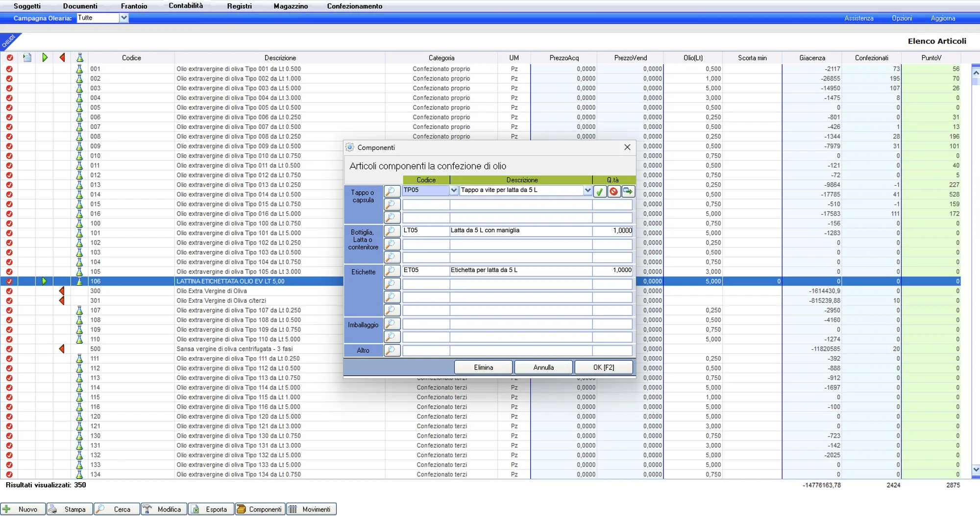Toggle red check for article 134
The width and height of the screenshot is (980, 516).
pos(9,474)
